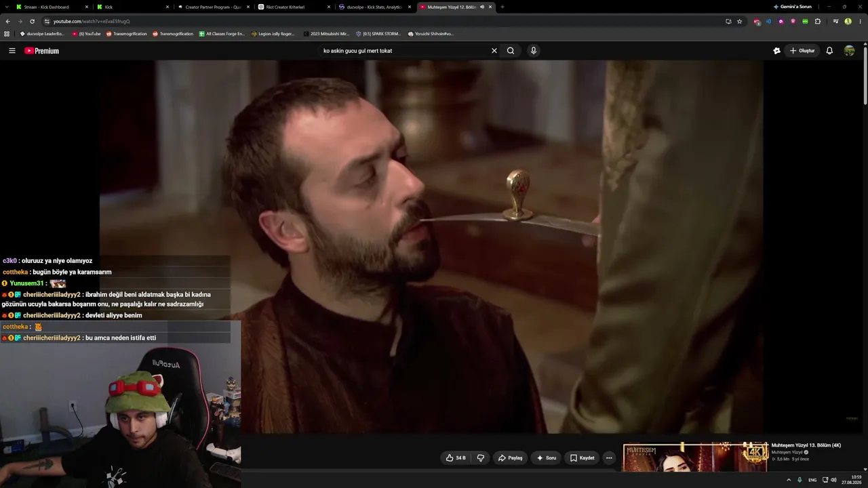Open the 2023 Mitsubishi Mir... bookmark

(x=326, y=33)
